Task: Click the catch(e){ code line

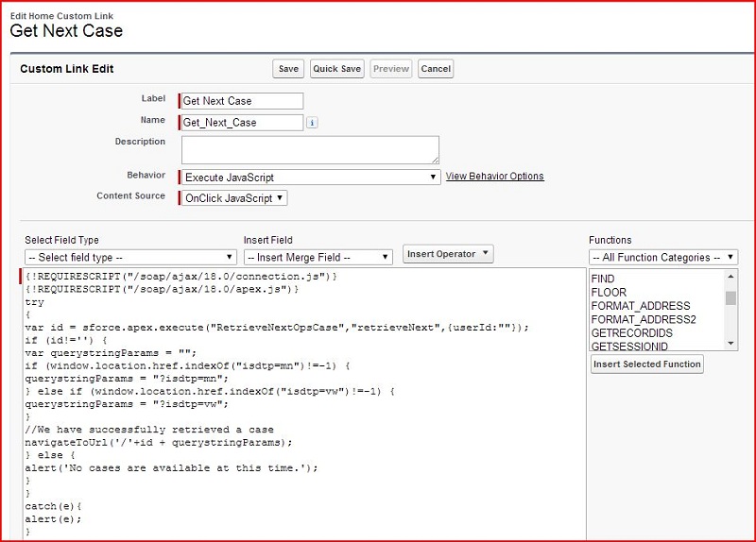Action: pos(54,506)
